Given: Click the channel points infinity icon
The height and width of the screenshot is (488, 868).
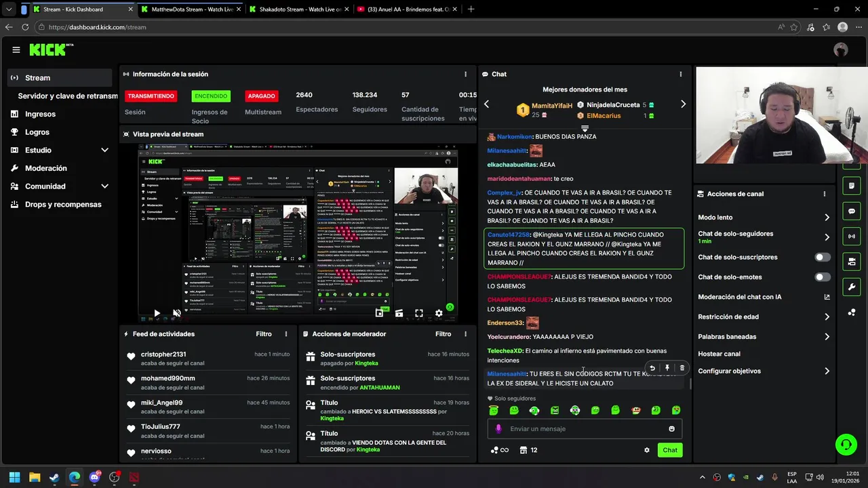Looking at the screenshot, I should tap(499, 450).
